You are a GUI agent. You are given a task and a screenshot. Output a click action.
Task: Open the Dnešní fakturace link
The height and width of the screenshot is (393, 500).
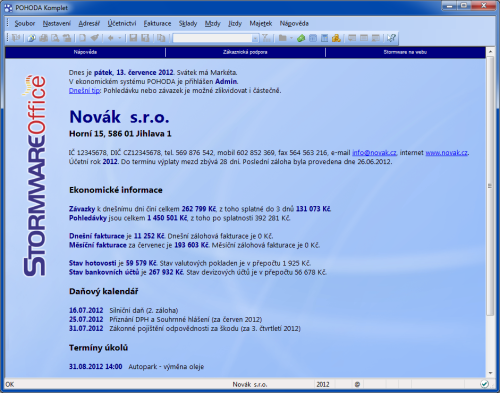coord(97,236)
